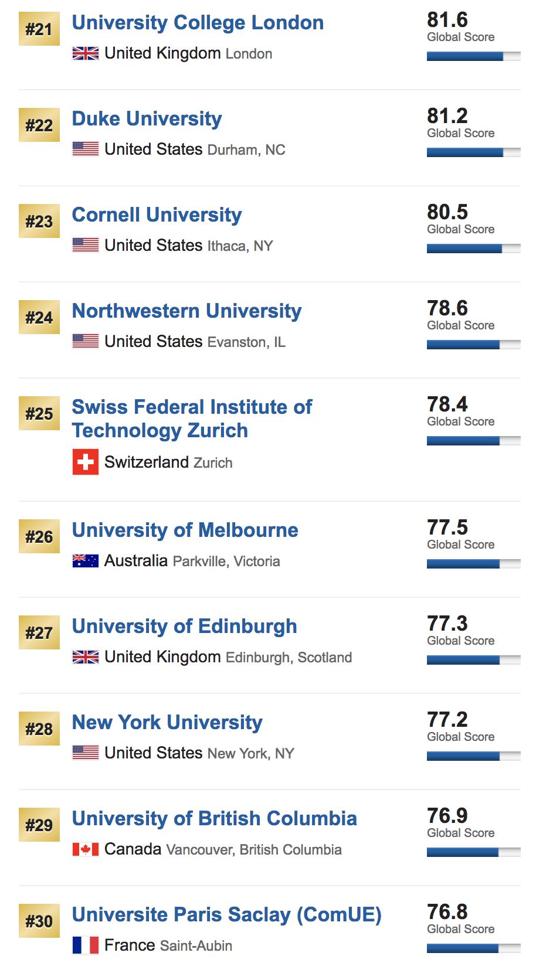Open the University of British Columbia link
The width and height of the screenshot is (536, 980).
coord(214,819)
